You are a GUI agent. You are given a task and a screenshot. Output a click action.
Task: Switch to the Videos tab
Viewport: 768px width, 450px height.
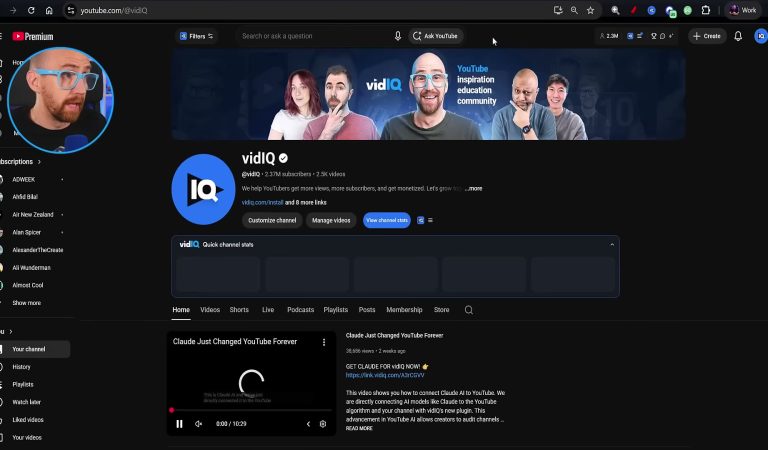tap(210, 310)
